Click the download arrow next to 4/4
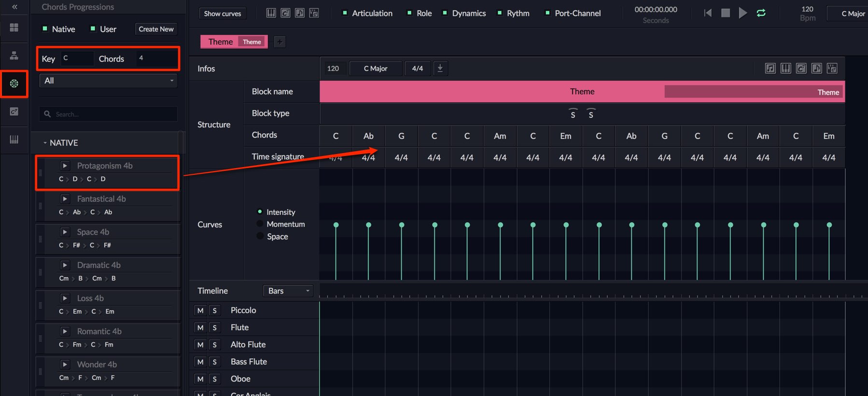The height and width of the screenshot is (396, 868). click(440, 68)
